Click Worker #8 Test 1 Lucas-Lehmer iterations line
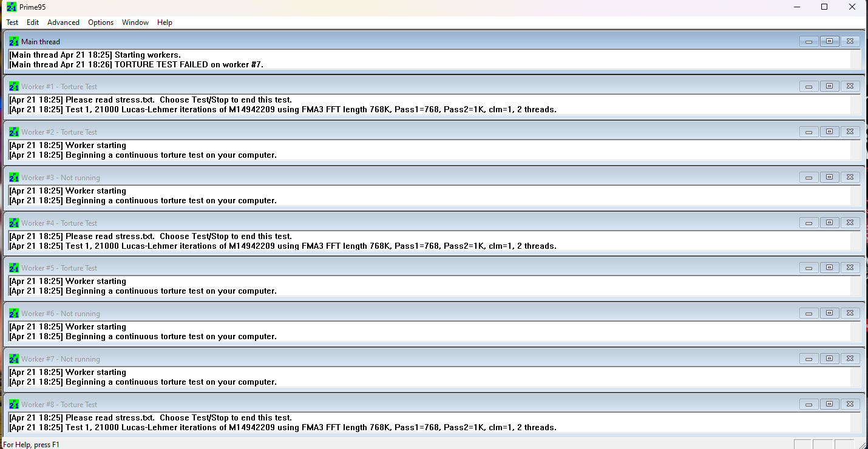Viewport: 868px width, 449px height. [283, 427]
